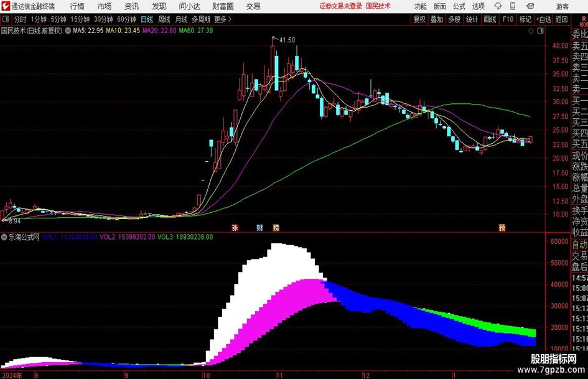Toggle the left panel icon beside 分时
588x379 pixels.
(6, 19)
